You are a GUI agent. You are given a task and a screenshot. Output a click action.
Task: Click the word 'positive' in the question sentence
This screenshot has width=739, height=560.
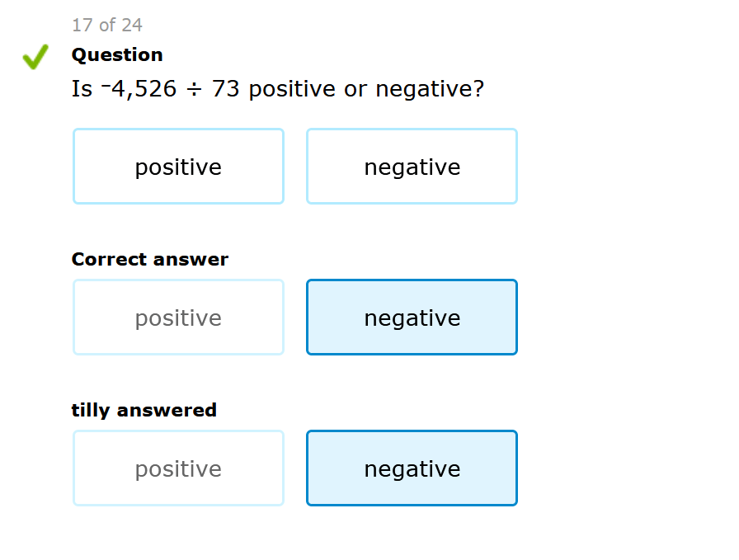[292, 90]
